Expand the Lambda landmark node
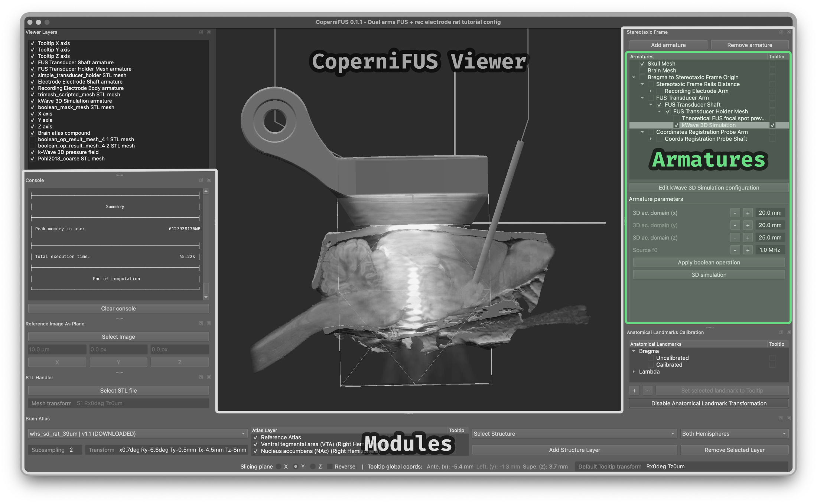This screenshot has width=817, height=504. (634, 371)
